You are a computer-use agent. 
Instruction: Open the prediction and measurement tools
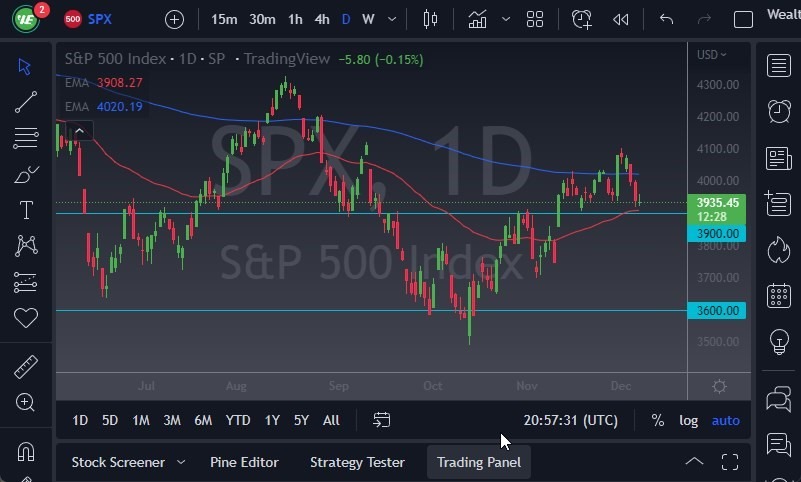pyautogui.click(x=26, y=282)
